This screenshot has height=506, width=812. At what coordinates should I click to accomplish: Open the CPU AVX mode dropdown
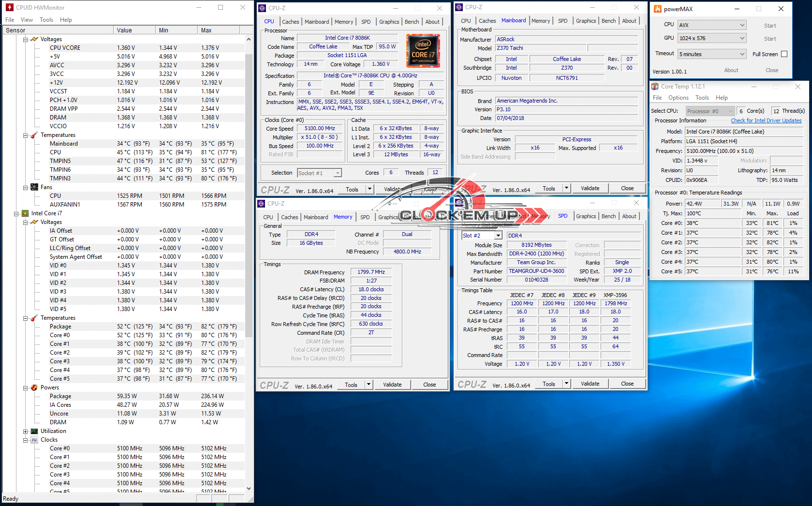(742, 25)
